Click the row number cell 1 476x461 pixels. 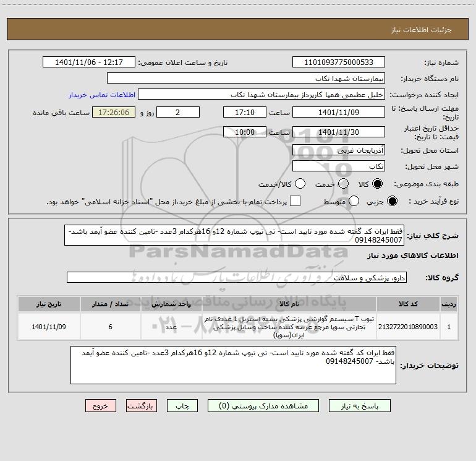click(449, 327)
